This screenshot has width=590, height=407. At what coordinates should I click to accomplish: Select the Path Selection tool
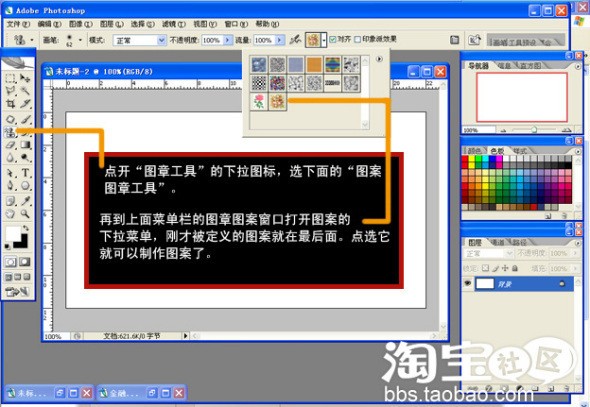pos(10,173)
